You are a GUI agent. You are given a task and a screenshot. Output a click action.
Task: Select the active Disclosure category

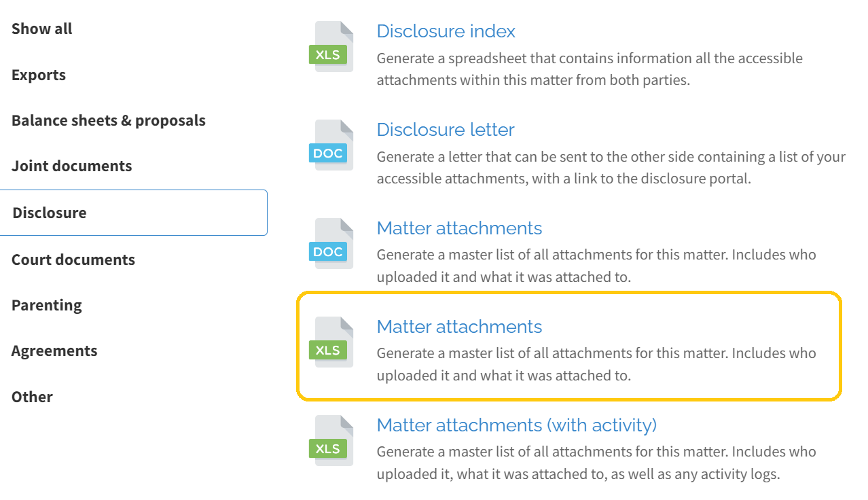coord(134,213)
